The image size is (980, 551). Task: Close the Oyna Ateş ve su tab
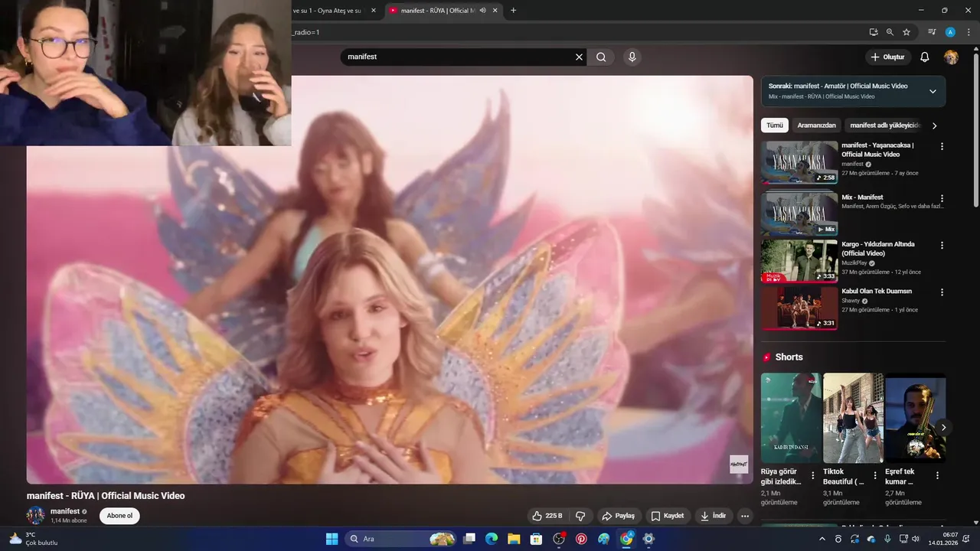[374, 10]
